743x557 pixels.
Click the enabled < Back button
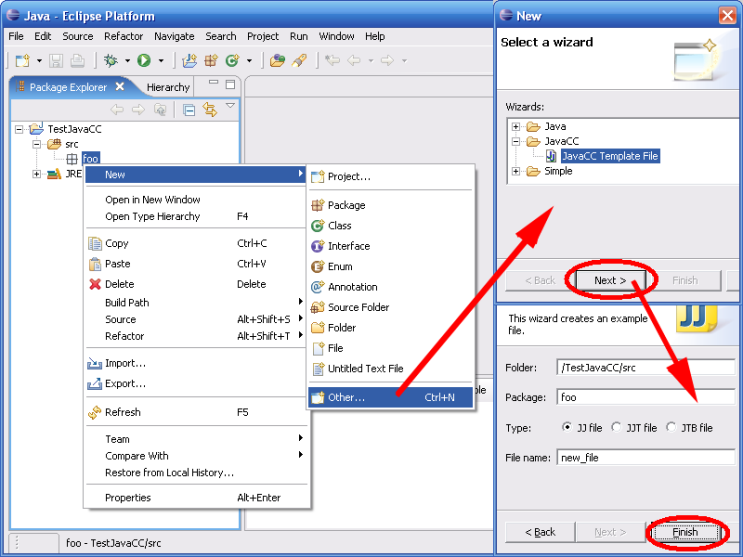point(540,532)
